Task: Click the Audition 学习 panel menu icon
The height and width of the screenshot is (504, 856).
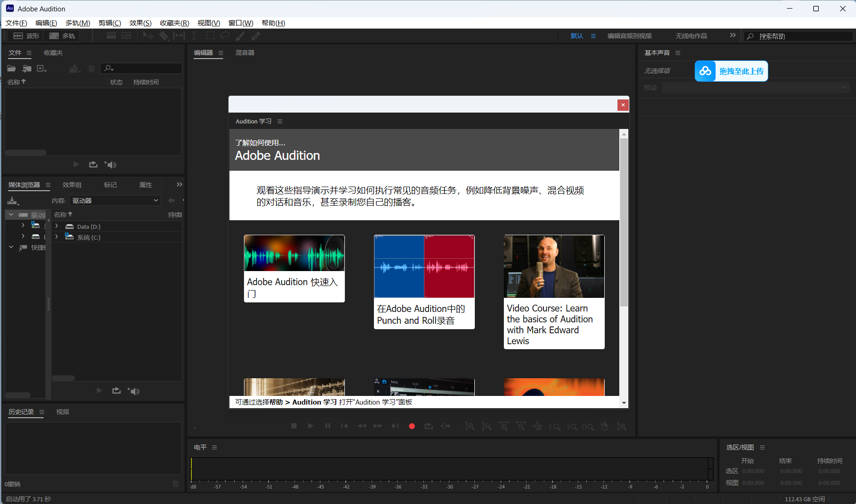Action: tap(280, 121)
